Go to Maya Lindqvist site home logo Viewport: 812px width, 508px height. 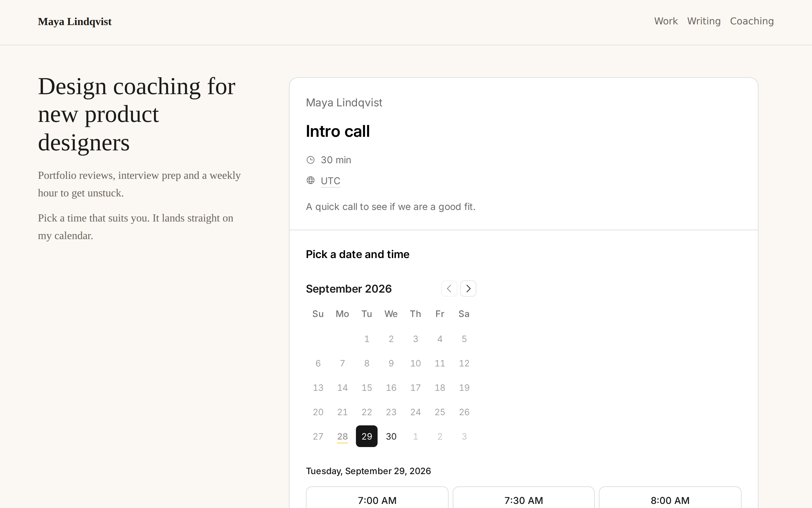[75, 22]
